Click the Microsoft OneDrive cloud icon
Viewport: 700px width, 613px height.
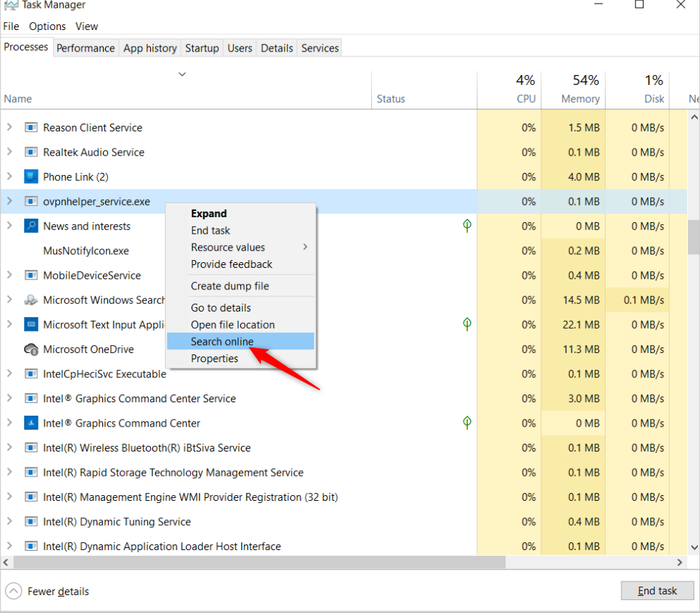click(x=31, y=349)
